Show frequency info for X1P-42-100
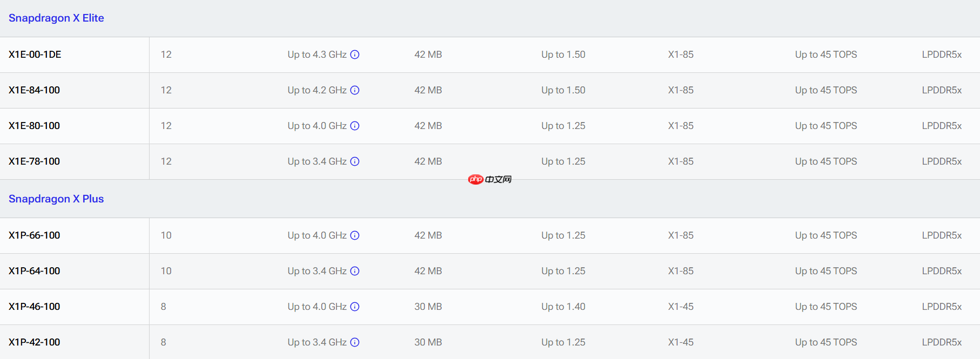Screen dimensions: 980x359 [355, 342]
